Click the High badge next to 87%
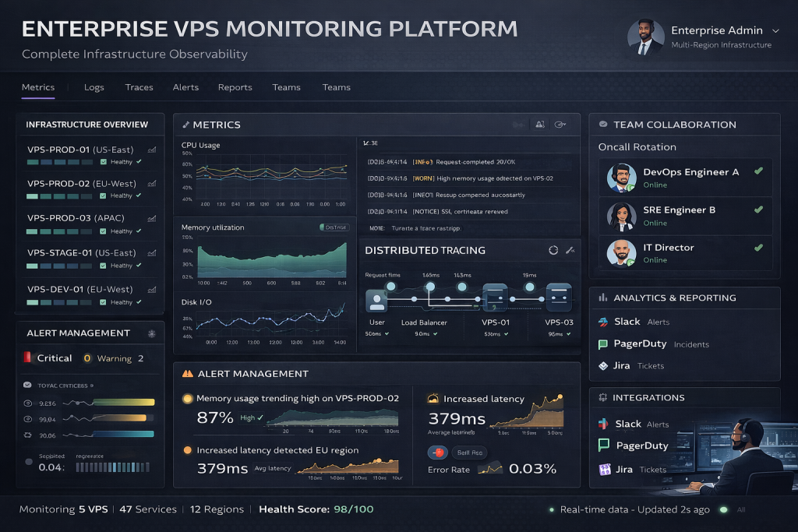Screen dimensions: 798x532 pyautogui.click(x=252, y=417)
